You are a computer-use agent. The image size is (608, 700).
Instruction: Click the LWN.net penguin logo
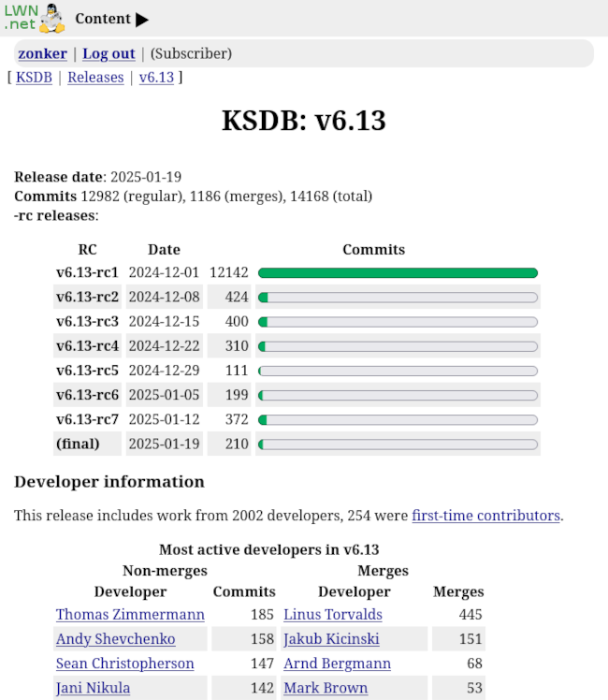tap(35, 18)
